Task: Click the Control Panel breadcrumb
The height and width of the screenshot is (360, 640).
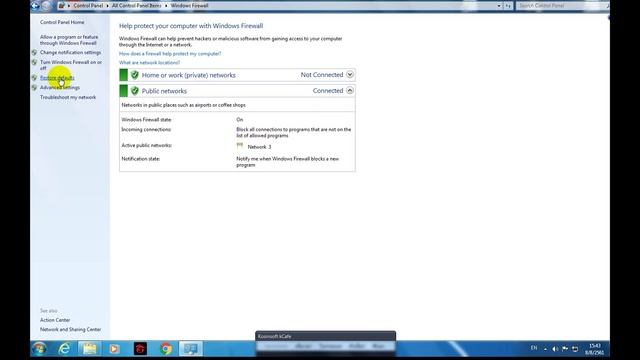Action: [88, 6]
